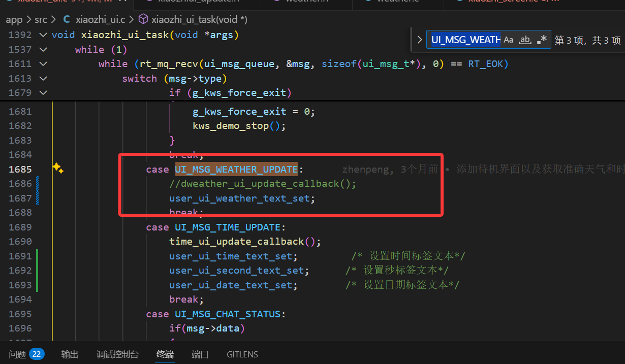Click the UI_MSG_WEATH search input field
This screenshot has height=364, width=625.
pyautogui.click(x=465, y=40)
